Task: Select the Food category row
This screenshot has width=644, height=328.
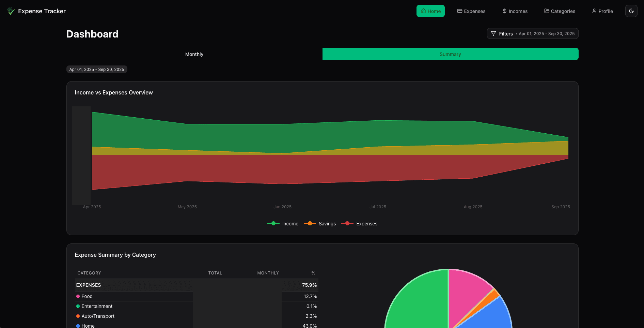Action: pos(197,296)
